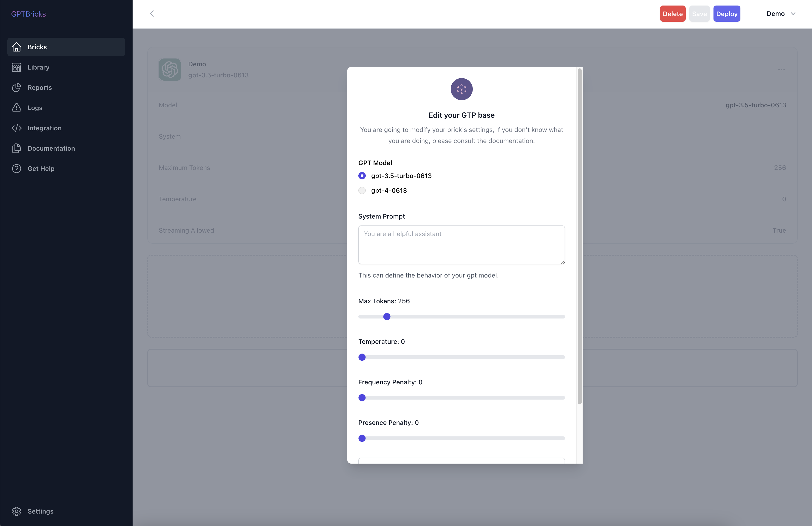812x526 pixels.
Task: Open the three-dots menu on Demo card
Action: [781, 70]
